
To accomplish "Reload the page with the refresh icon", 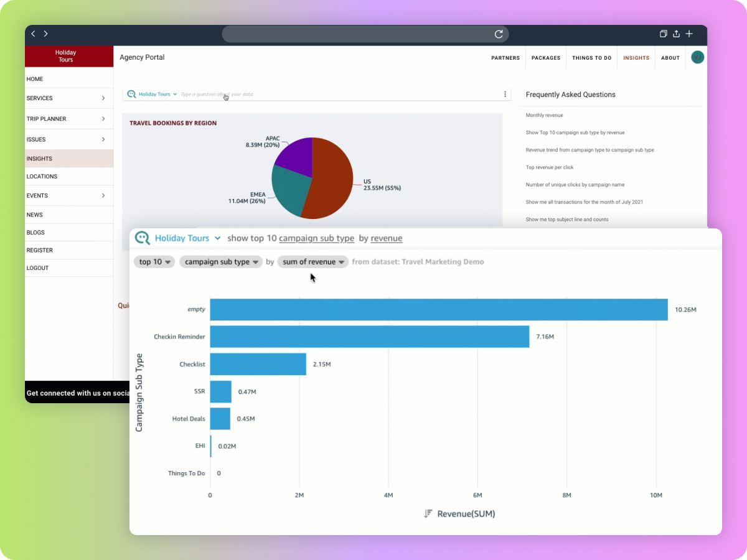I will pos(499,34).
